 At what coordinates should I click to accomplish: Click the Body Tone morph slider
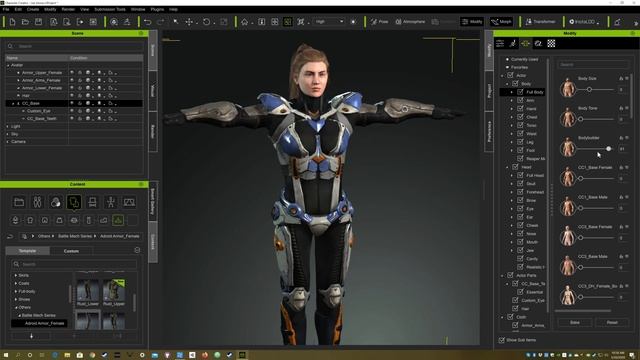596,119
